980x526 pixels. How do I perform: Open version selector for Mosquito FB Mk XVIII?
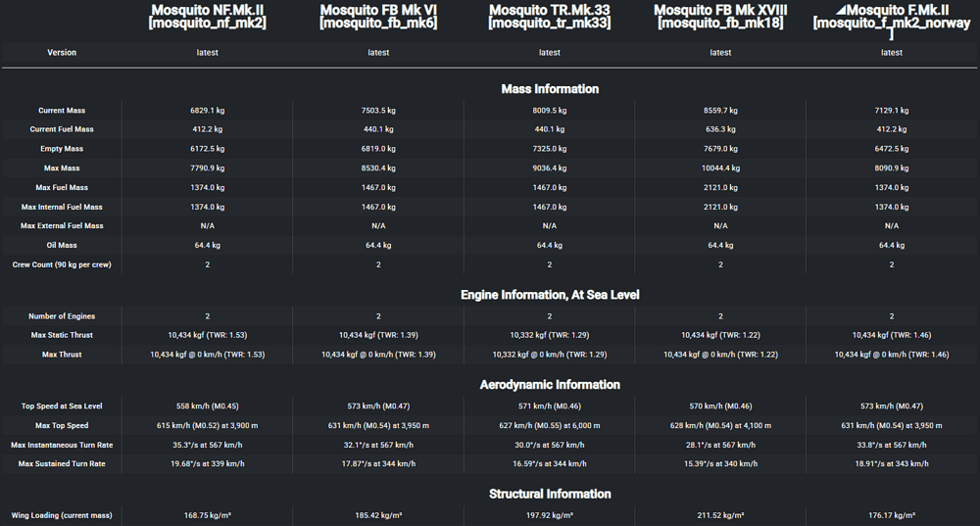720,53
